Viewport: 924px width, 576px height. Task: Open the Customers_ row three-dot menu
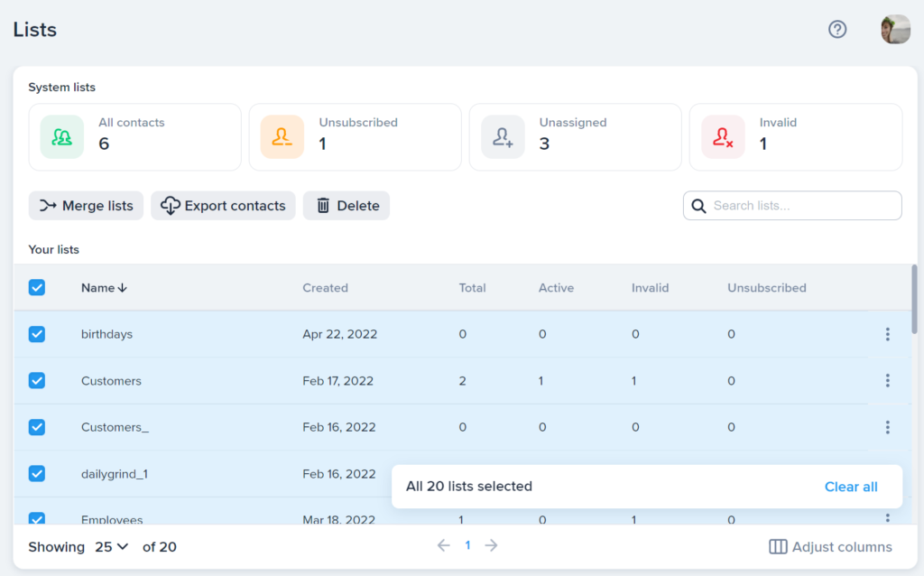coord(887,427)
